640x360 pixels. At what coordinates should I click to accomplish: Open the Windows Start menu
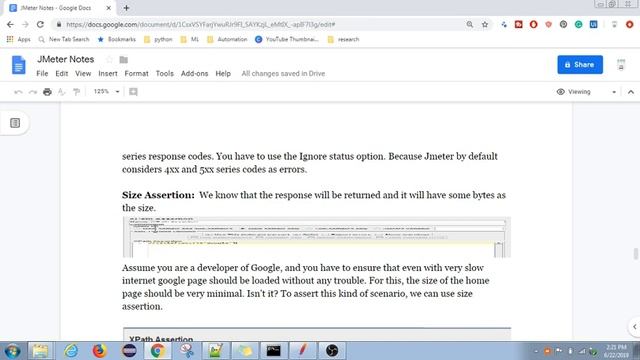(x=12, y=351)
